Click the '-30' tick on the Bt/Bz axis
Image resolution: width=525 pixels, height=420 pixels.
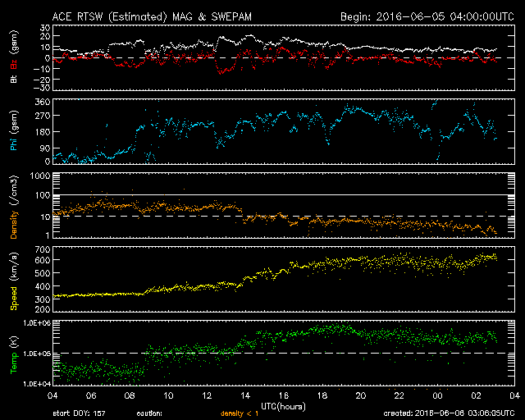[x=43, y=88]
